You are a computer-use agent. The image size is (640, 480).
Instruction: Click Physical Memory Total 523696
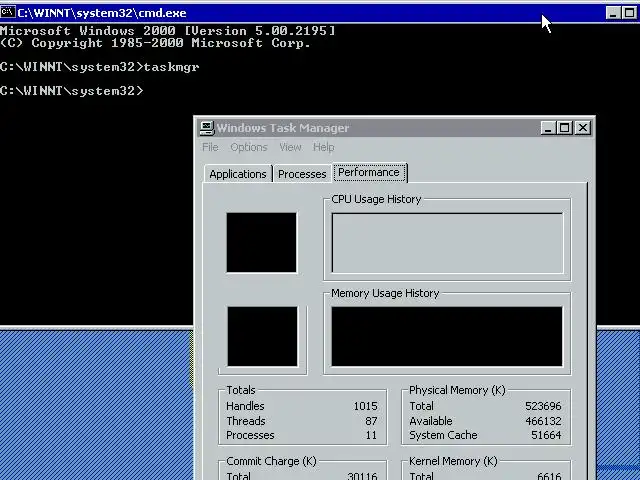543,406
